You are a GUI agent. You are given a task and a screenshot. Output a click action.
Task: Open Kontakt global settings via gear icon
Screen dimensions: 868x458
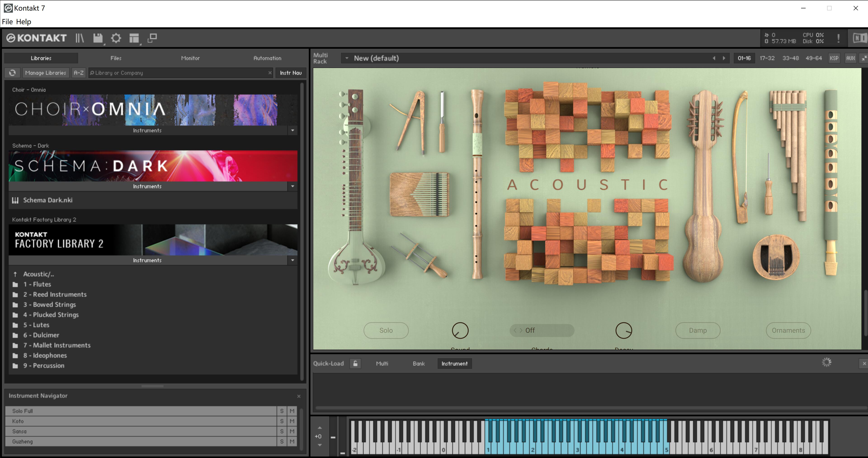116,38
